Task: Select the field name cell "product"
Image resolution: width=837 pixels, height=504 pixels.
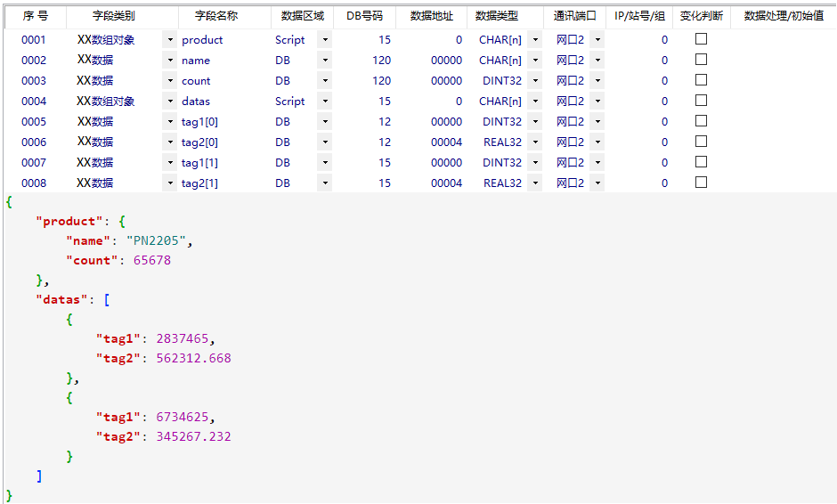Action: [x=202, y=40]
